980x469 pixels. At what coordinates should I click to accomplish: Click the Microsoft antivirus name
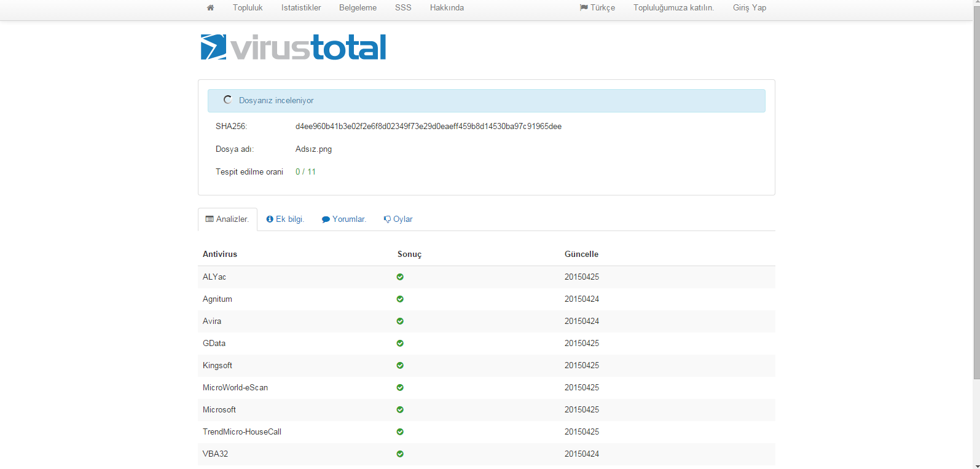click(x=219, y=410)
